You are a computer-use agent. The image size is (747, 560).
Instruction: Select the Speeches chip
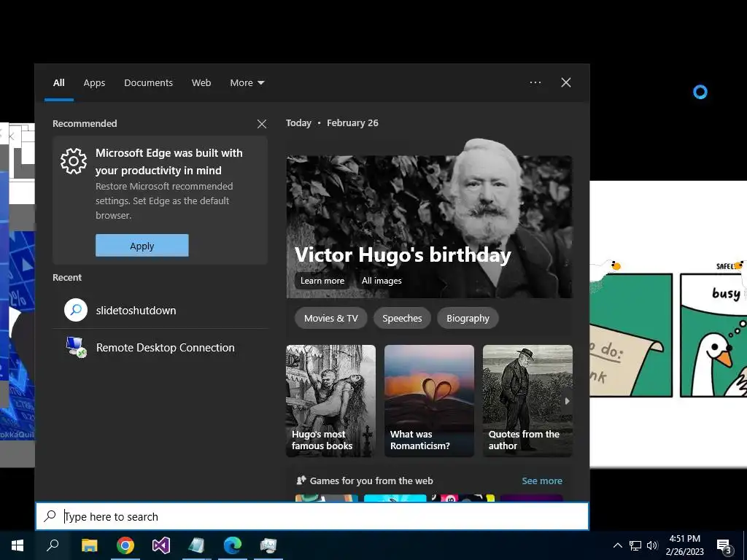[402, 318]
